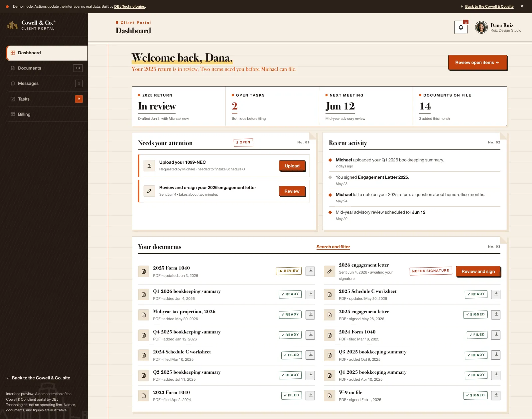Click Review and sign button
This screenshot has height=419, width=532.
click(x=478, y=272)
